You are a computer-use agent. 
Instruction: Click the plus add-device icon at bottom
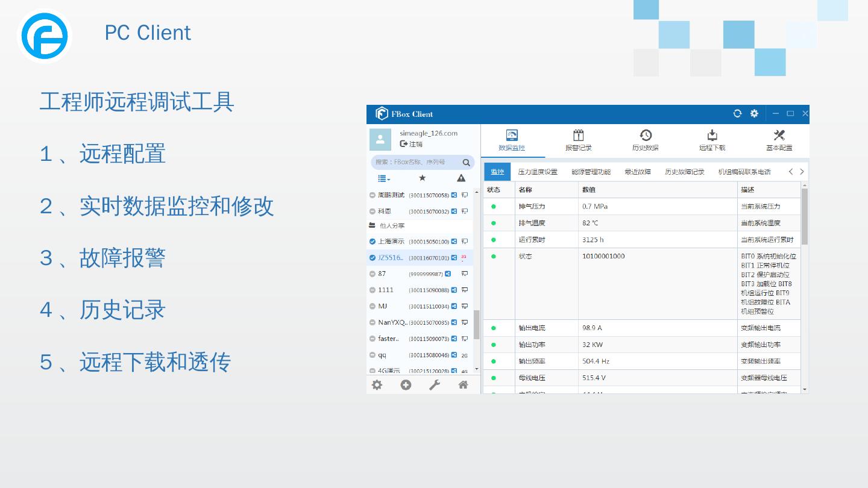pyautogui.click(x=406, y=385)
